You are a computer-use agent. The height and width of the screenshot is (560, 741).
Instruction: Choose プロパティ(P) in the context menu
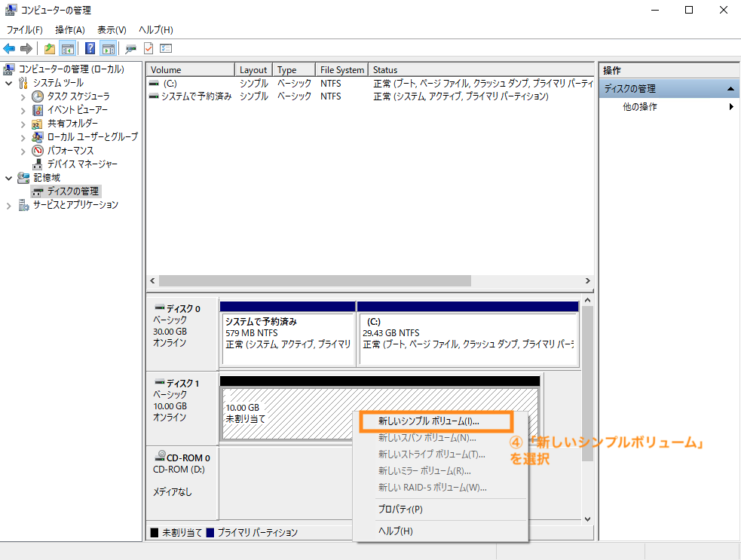point(440,509)
